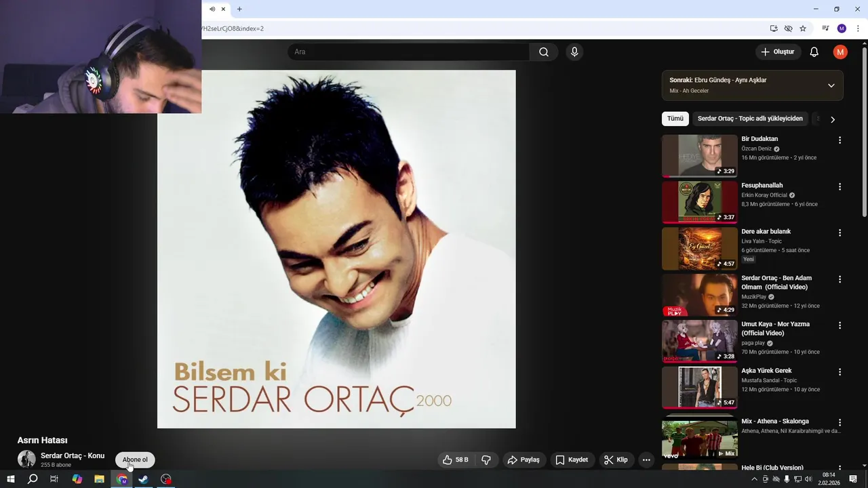Open Hele Bi (Club Version) title
This screenshot has height=488, width=868.
(772, 468)
